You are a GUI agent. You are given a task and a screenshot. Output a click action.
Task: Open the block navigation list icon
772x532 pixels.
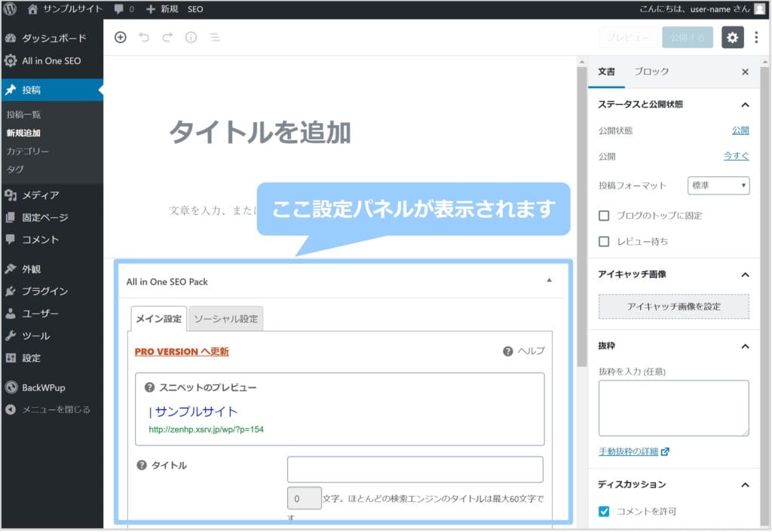(215, 38)
